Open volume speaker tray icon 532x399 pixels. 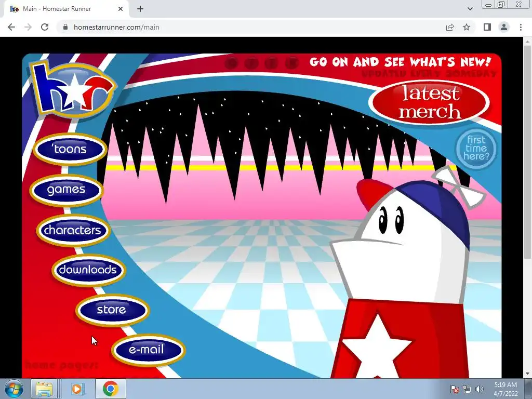[x=480, y=389]
